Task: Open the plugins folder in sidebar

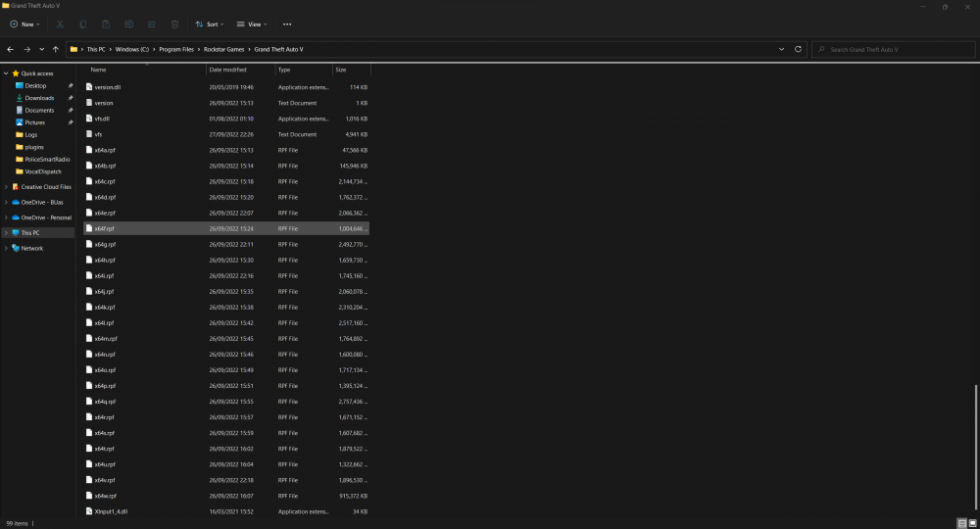Action: click(x=34, y=147)
